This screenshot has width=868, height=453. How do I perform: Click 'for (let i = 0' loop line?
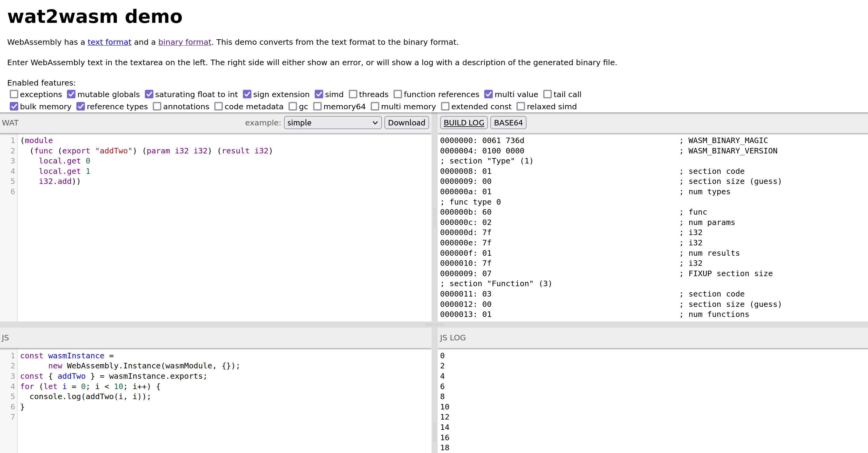pos(90,387)
